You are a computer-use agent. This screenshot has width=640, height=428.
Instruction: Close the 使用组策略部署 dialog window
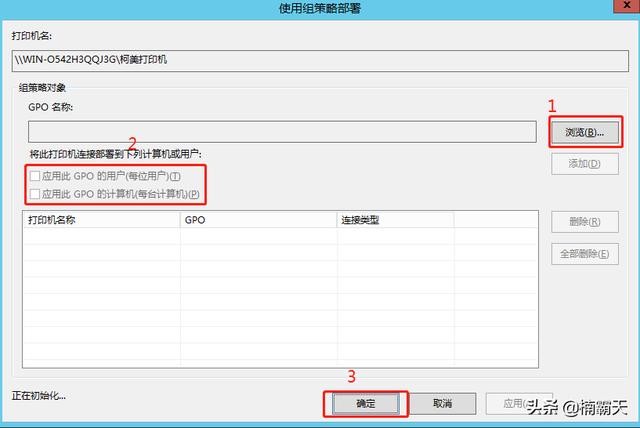[627, 6]
